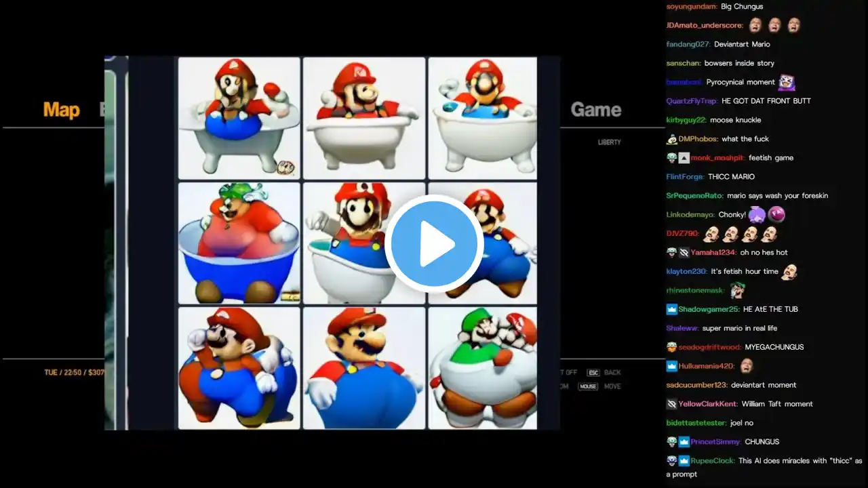Open the image of Mario with a bubble in the tub
The width and height of the screenshot is (868, 488).
483,118
